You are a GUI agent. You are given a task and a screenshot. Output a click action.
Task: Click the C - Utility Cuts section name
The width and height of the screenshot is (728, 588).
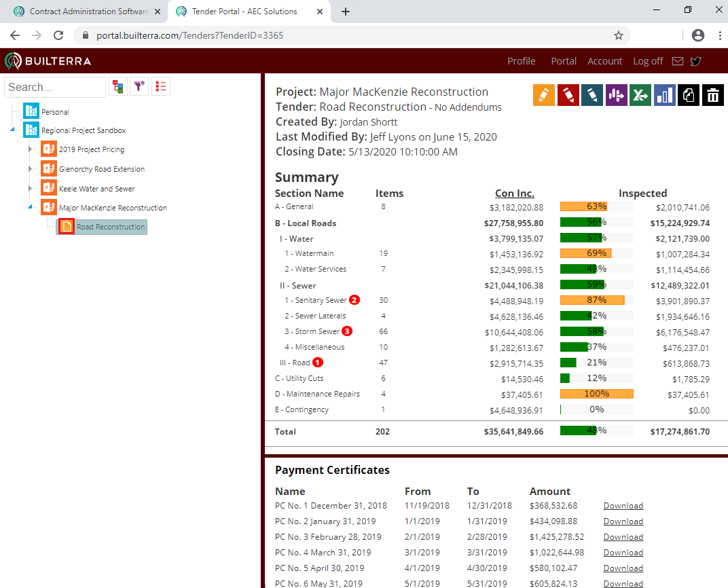[299, 378]
